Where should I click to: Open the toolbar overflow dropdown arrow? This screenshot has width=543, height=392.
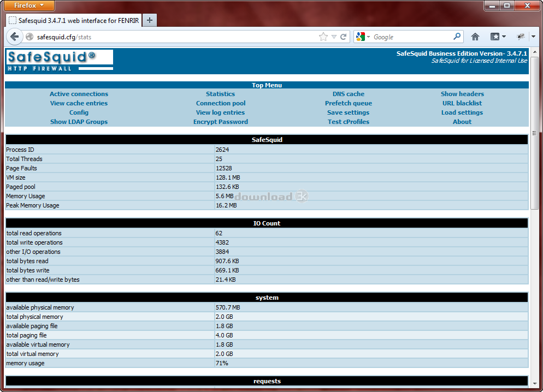click(x=533, y=37)
